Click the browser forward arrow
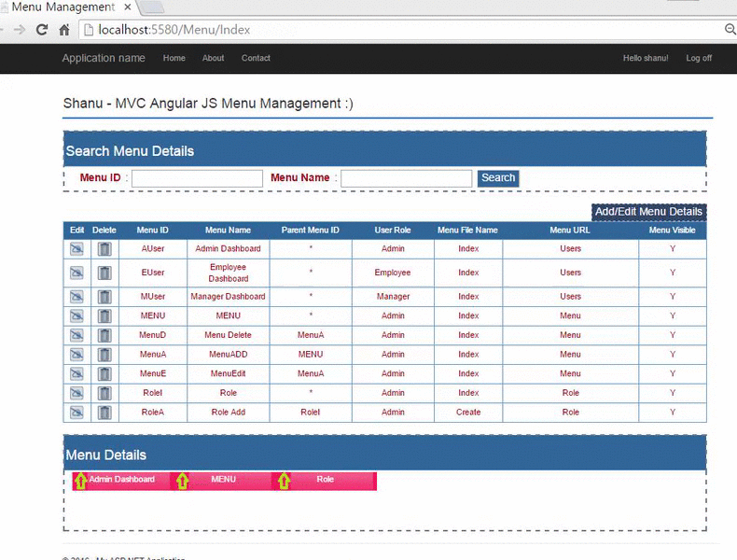 coord(20,30)
